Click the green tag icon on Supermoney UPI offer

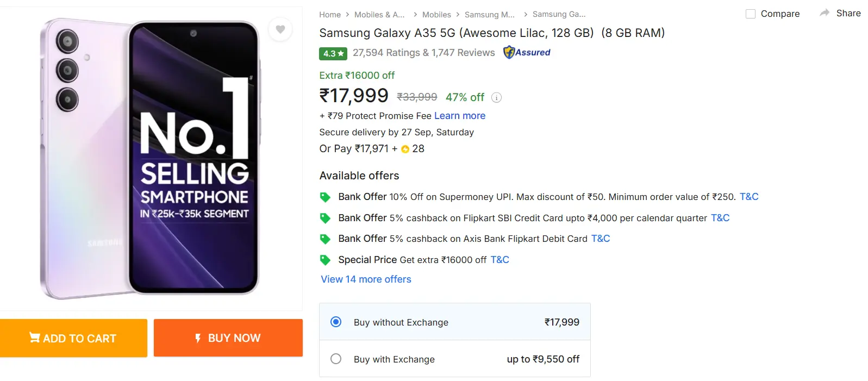(x=325, y=197)
